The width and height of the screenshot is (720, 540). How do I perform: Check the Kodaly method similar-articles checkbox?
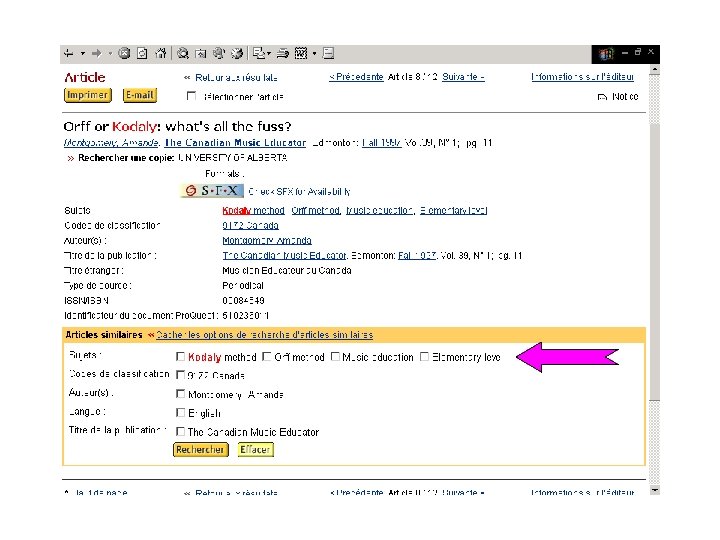(x=180, y=357)
